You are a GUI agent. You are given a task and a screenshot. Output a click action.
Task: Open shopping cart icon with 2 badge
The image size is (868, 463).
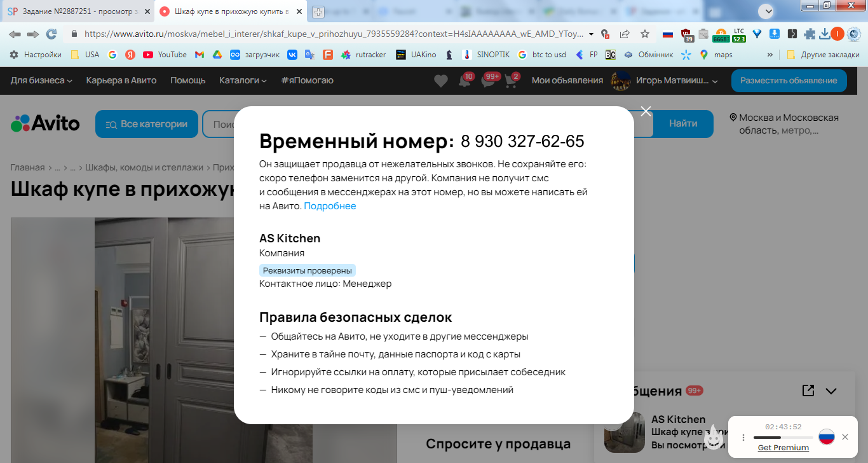pos(511,81)
